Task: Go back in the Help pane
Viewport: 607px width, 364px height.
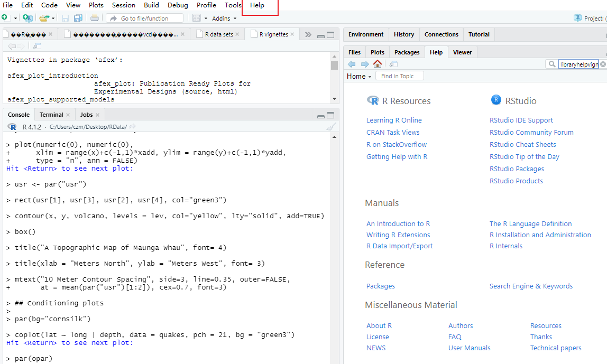Action: 352,64
